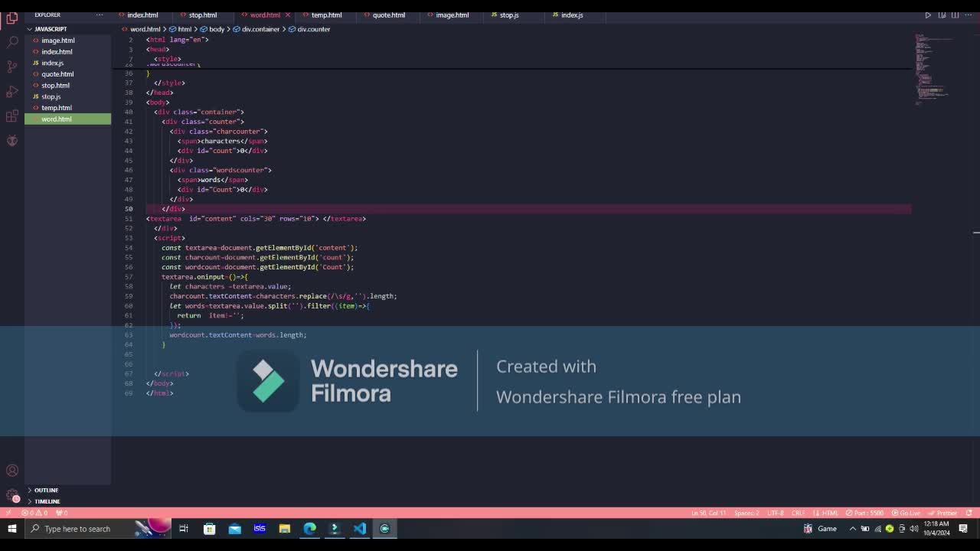Image resolution: width=980 pixels, height=551 pixels.
Task: Open File Explorer from the taskbar
Action: point(285,529)
